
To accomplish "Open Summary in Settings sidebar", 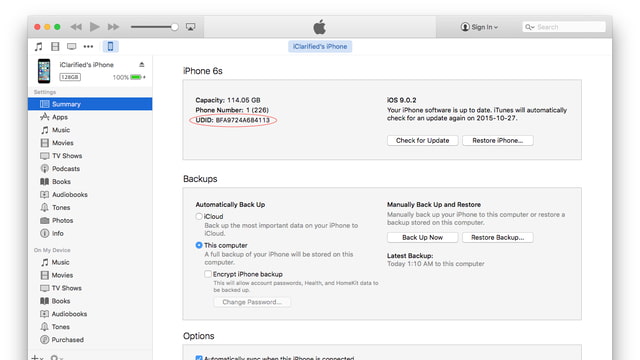I will (x=90, y=104).
